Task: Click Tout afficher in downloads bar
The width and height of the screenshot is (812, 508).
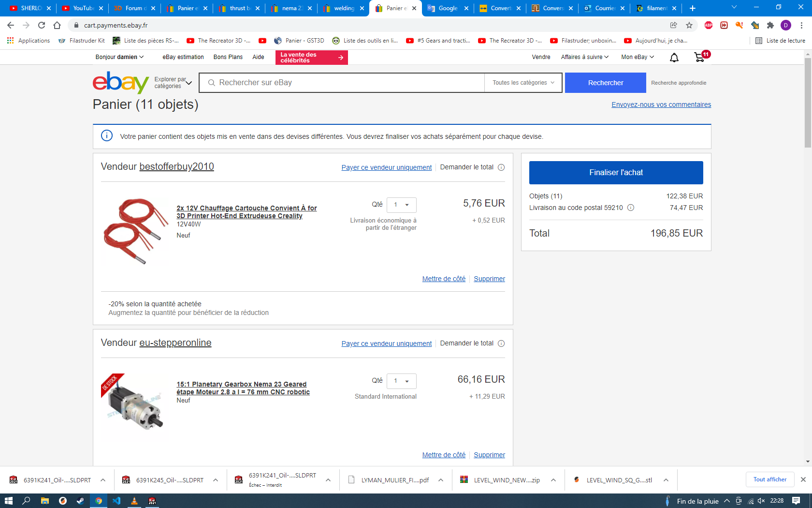Action: coord(770,479)
